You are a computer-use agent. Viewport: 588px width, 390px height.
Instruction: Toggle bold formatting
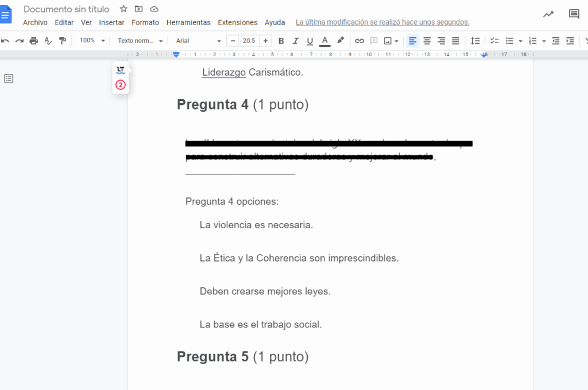click(x=281, y=41)
